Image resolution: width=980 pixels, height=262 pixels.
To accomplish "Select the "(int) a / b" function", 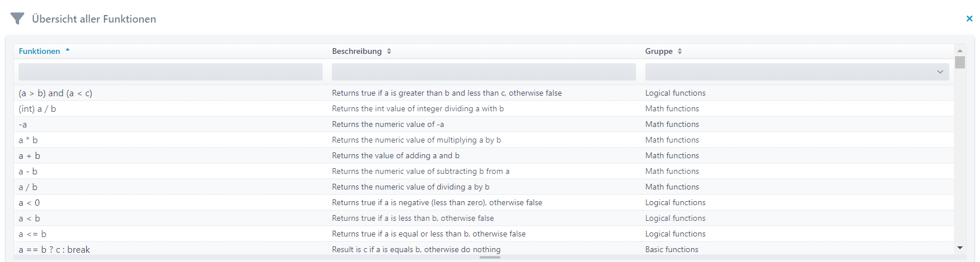I will (x=38, y=109).
